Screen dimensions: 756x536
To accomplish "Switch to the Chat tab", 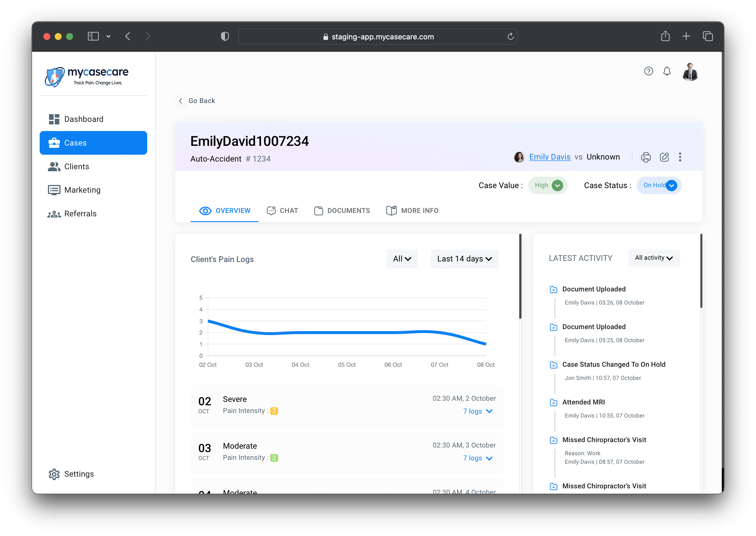I will 282,211.
